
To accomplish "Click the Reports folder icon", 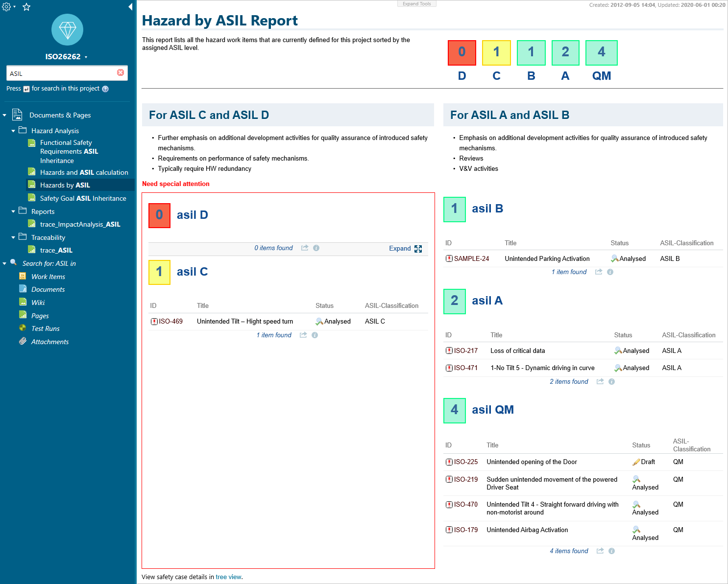I will tap(23, 211).
